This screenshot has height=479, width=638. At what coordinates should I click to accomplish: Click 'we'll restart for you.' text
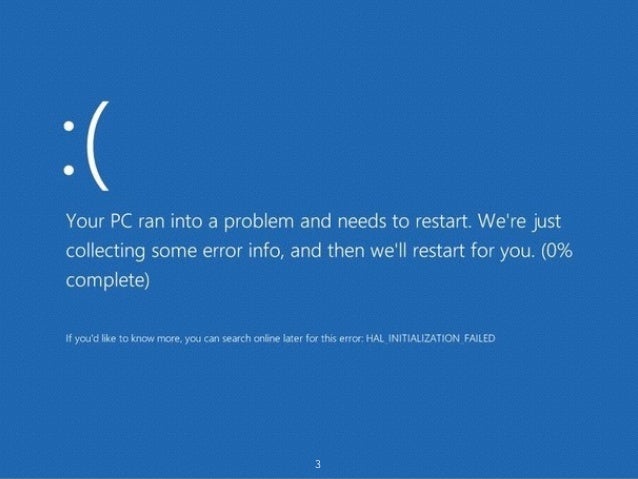coord(452,251)
